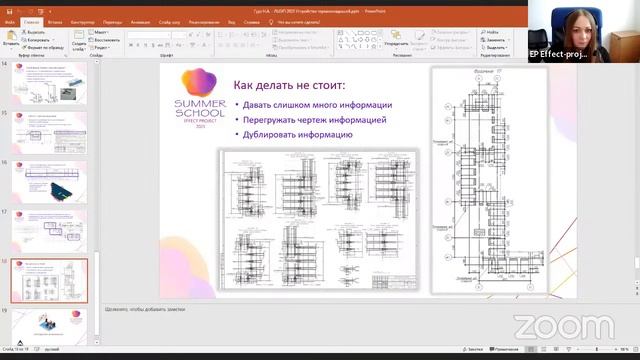The image size is (640, 360).
Task: Switch to the Review (Рецензирование) tab
Action: tap(204, 22)
